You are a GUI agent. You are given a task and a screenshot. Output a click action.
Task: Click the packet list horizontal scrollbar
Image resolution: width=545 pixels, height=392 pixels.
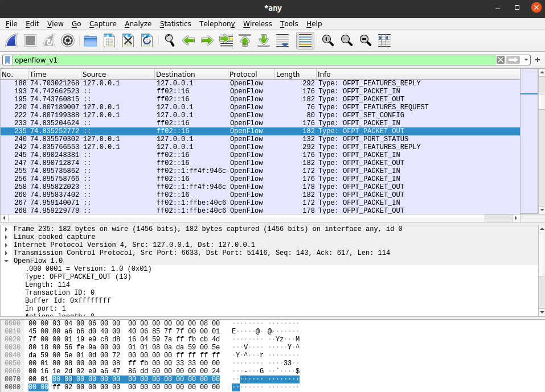coord(245,218)
